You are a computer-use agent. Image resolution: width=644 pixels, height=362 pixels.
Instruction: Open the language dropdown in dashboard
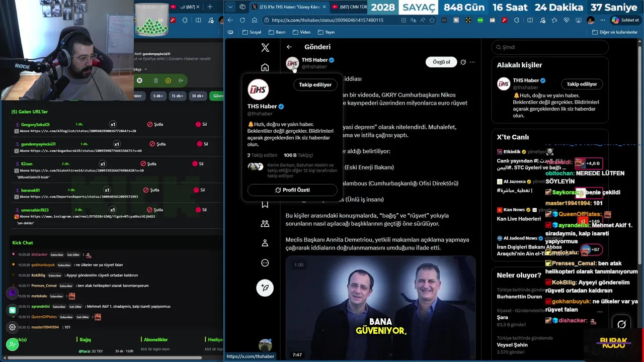[x=139, y=69]
